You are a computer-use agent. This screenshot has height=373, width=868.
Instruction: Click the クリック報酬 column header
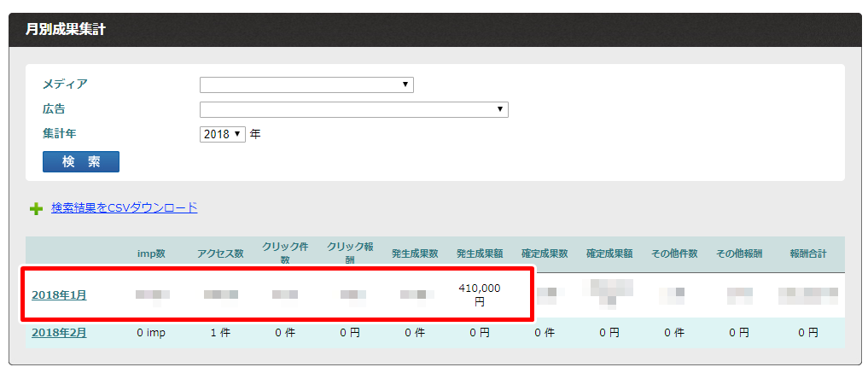(x=350, y=254)
